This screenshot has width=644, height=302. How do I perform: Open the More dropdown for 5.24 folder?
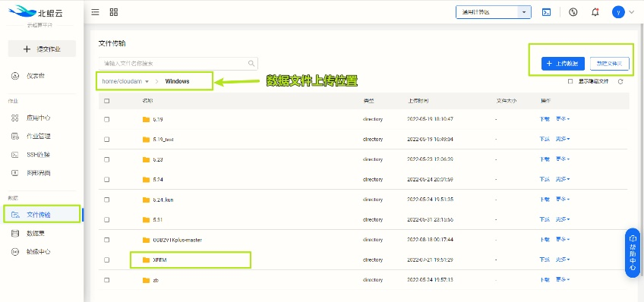click(563, 179)
